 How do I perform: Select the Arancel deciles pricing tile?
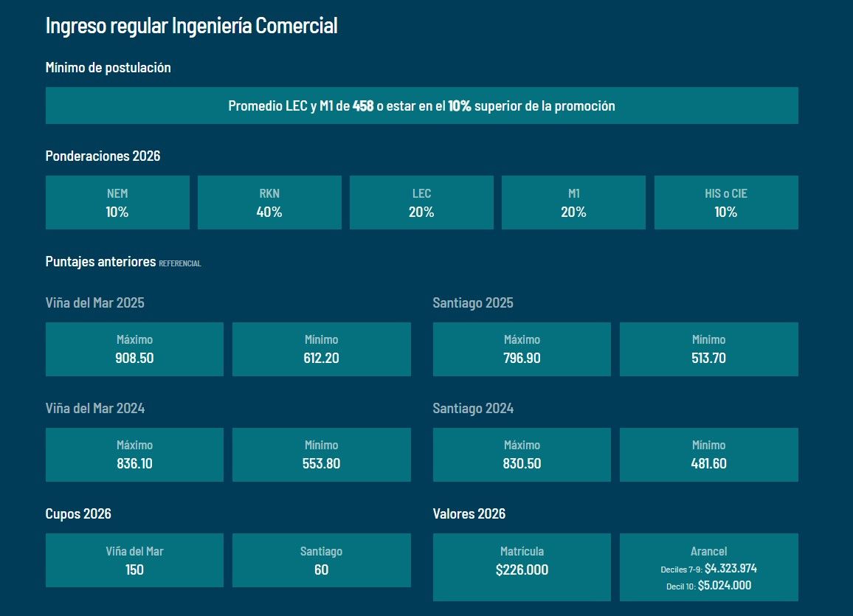coord(708,567)
